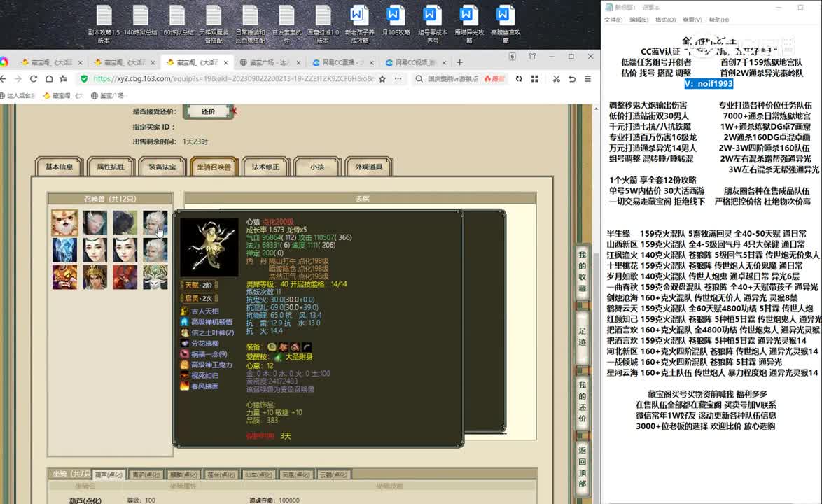Open the 法术修正 tab

[265, 167]
